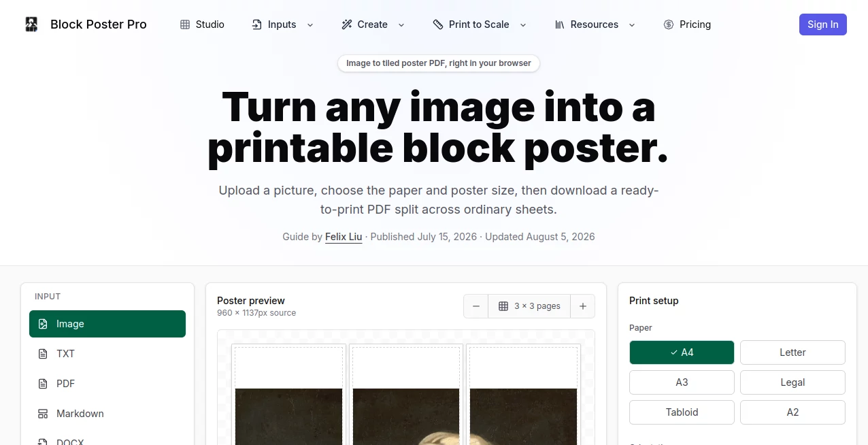The image size is (868, 445).
Task: Expand the Resources menu chevron
Action: point(632,25)
